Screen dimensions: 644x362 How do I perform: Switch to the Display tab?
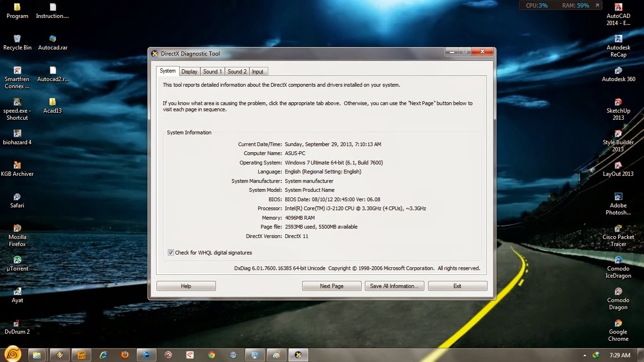189,72
